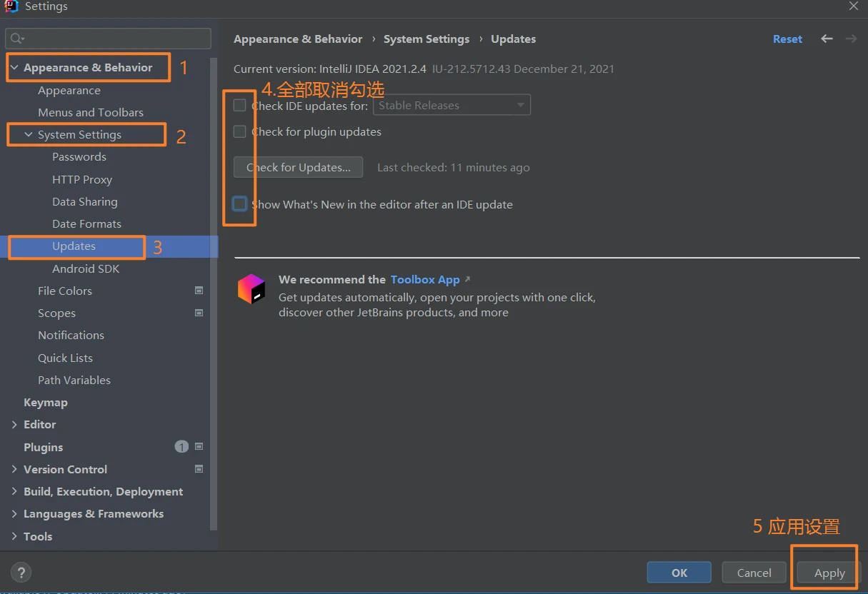Open the Stable Releases dropdown

coord(452,106)
